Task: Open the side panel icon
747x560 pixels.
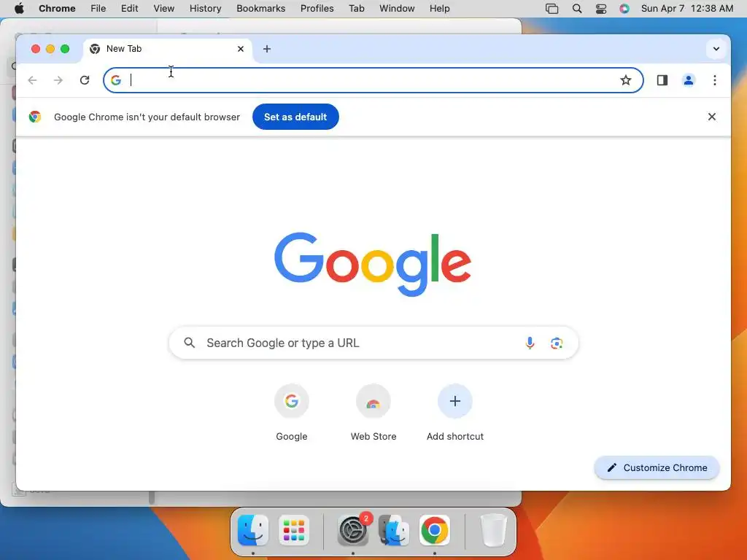Action: coord(662,80)
